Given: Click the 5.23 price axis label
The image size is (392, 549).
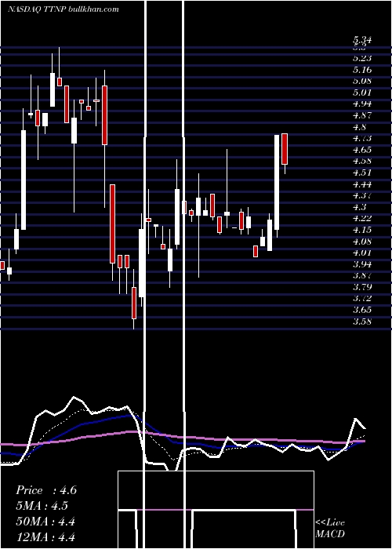Looking at the screenshot, I should pyautogui.click(x=362, y=59).
